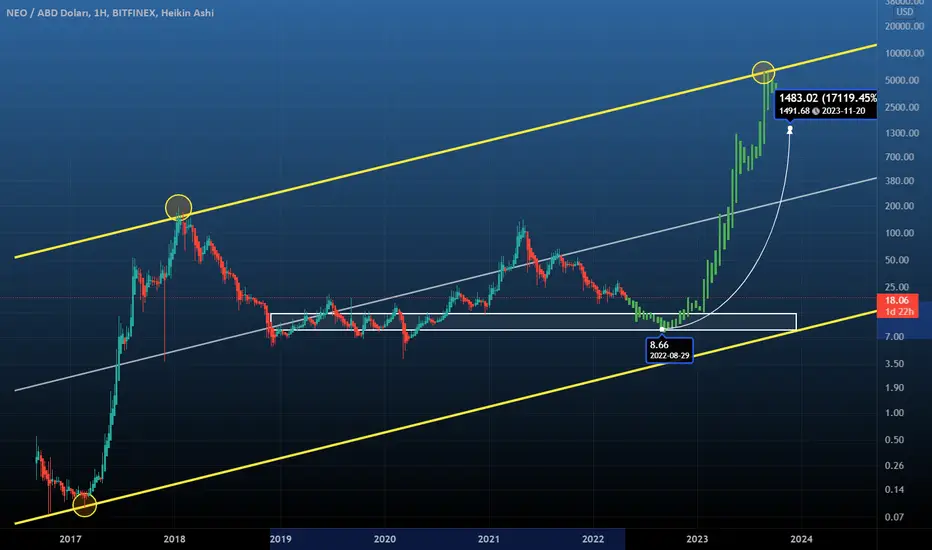Select the yellow circle at the 2018 peak

point(178,208)
